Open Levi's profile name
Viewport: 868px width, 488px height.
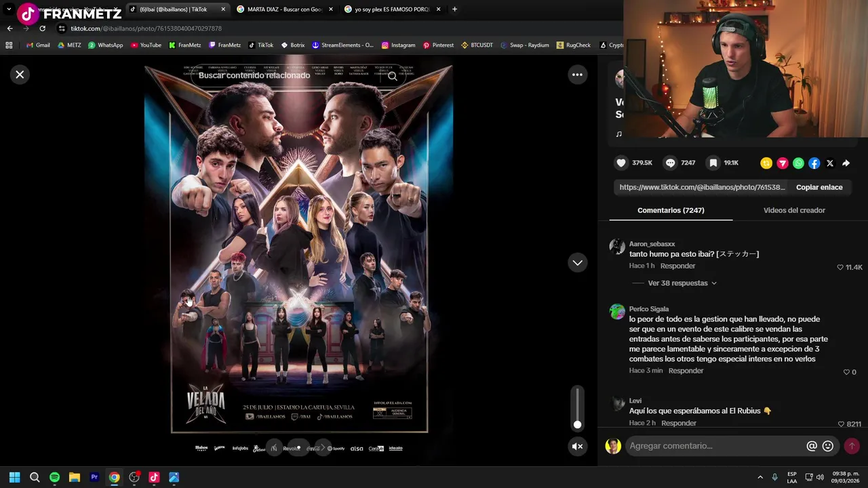(x=635, y=401)
